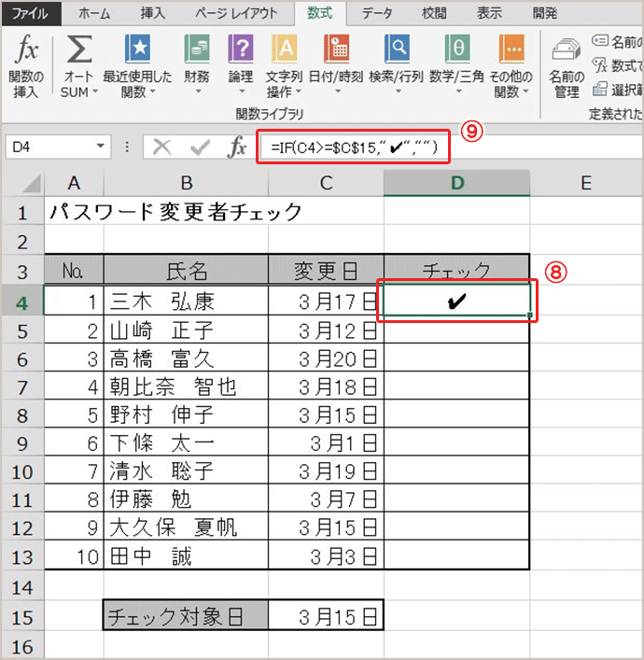Image resolution: width=644 pixels, height=660 pixels.
Task: Click the オートSUM sigma icon
Action: 79,49
